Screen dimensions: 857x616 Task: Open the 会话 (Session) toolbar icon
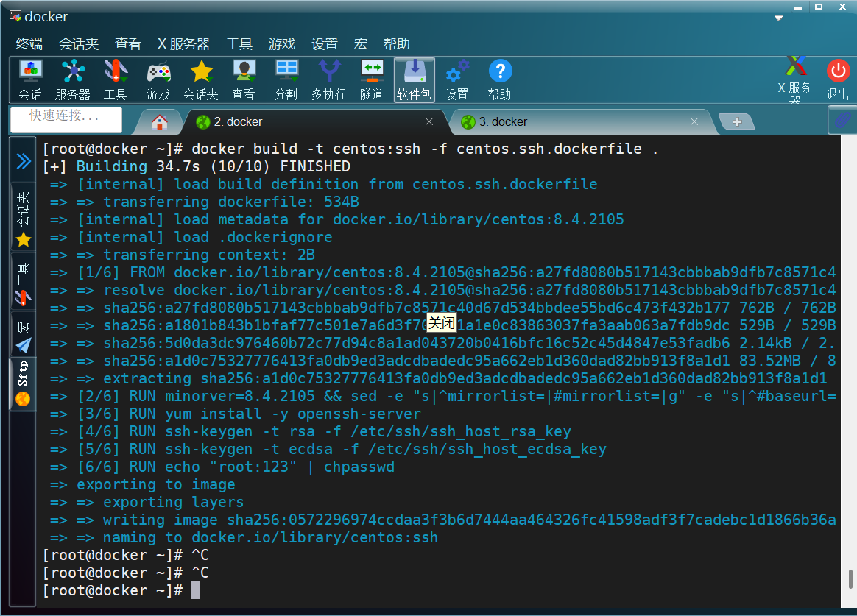point(30,79)
